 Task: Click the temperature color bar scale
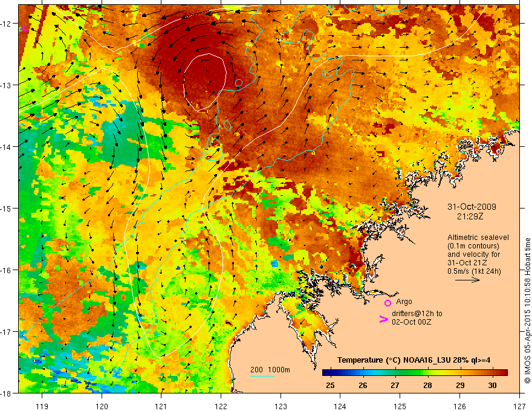point(415,373)
